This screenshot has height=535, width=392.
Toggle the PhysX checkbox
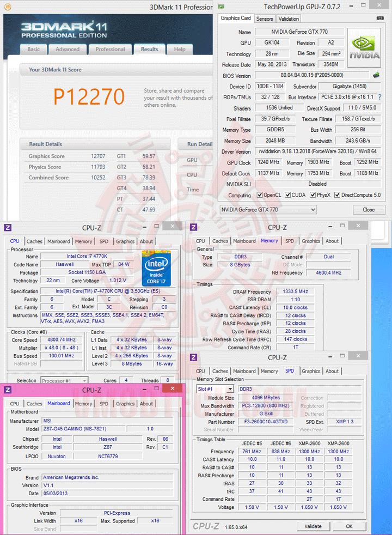(x=313, y=195)
